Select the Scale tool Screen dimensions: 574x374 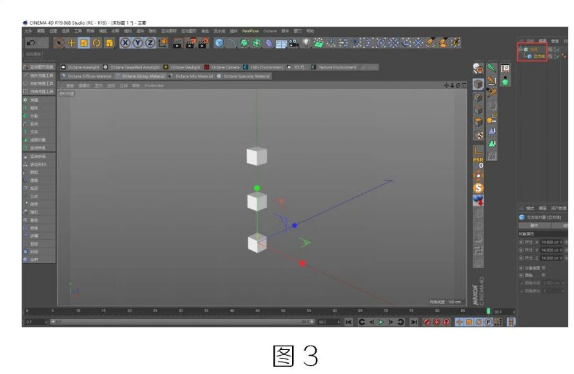(x=84, y=43)
